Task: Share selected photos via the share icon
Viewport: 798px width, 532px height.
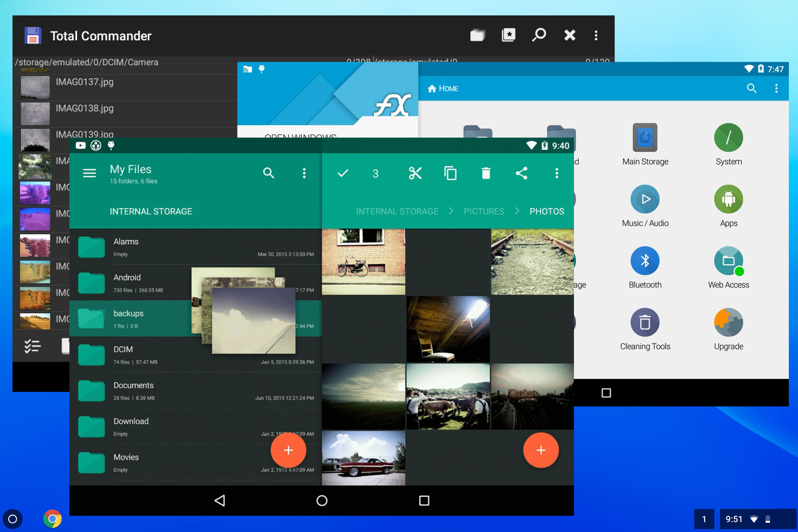Action: 522,173
